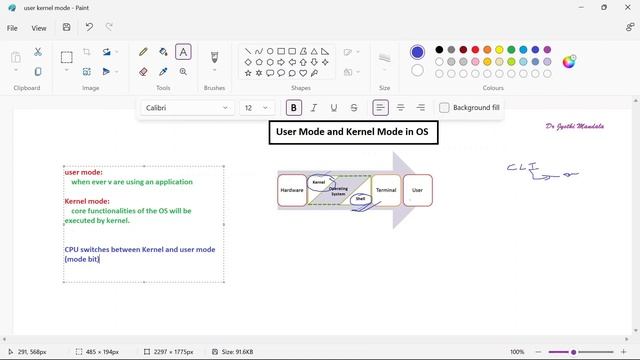Screen dimensions: 640x360
Task: Pick the black colour swatch
Action: point(439,50)
